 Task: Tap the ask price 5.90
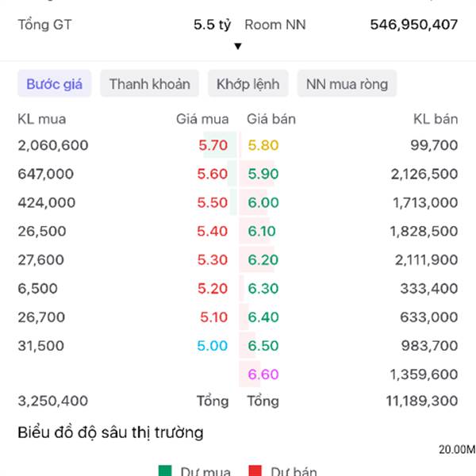[263, 174]
